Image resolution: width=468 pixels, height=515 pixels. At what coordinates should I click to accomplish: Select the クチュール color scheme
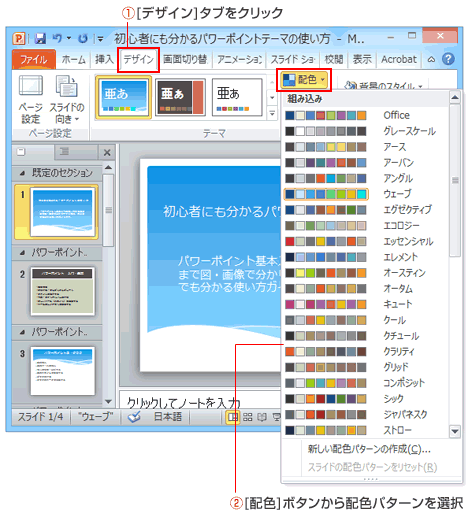(365, 336)
